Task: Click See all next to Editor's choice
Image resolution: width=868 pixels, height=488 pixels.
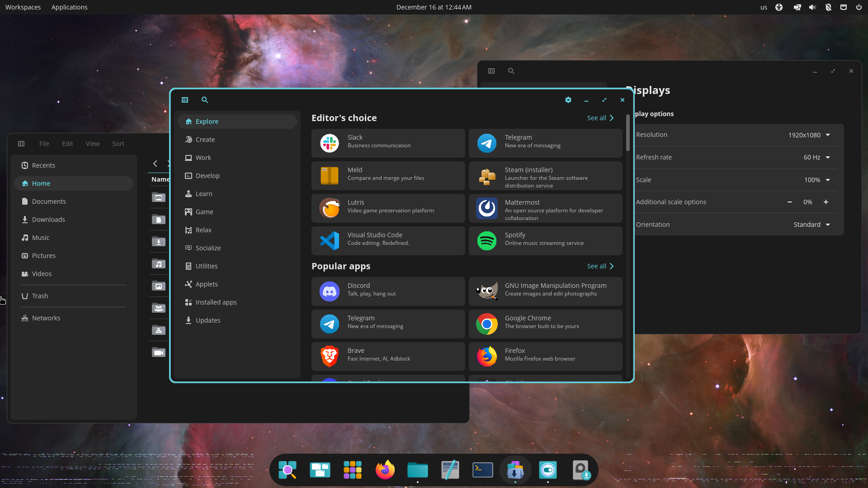Action: 600,118
